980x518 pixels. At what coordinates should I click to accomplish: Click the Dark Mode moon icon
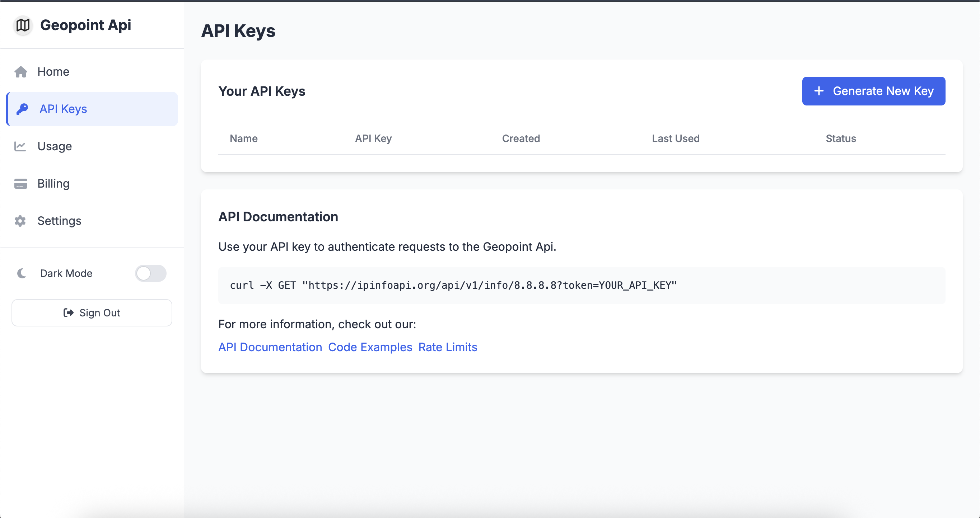pos(22,273)
